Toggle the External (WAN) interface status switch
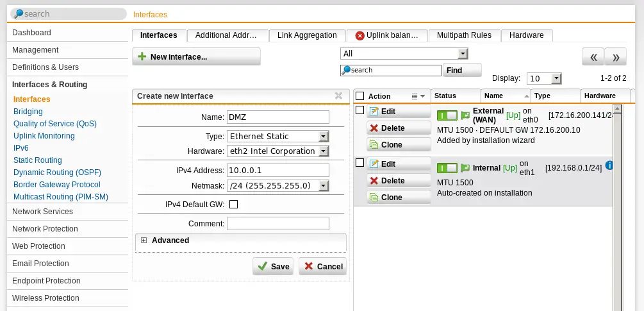 coord(447,115)
